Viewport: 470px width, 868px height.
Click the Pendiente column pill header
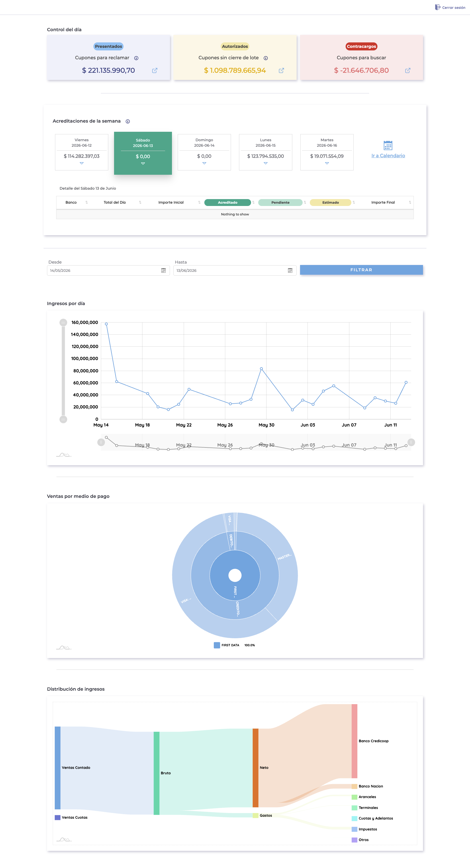[281, 203]
